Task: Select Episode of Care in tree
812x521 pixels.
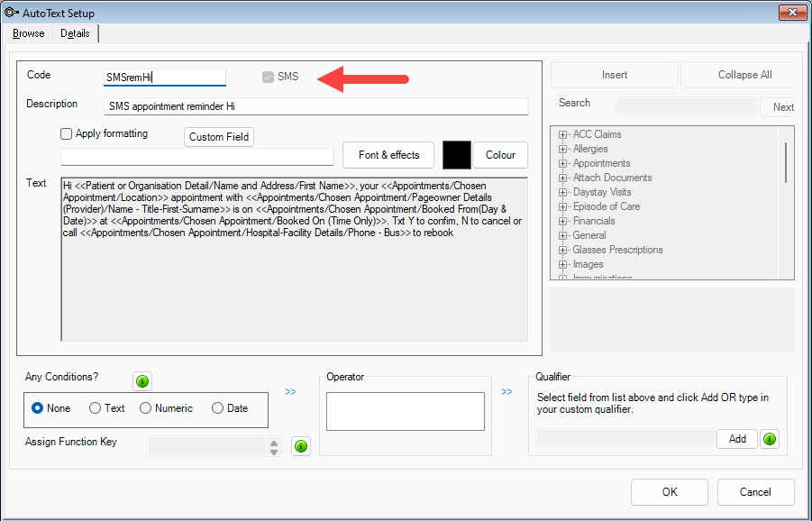Action: coord(607,207)
